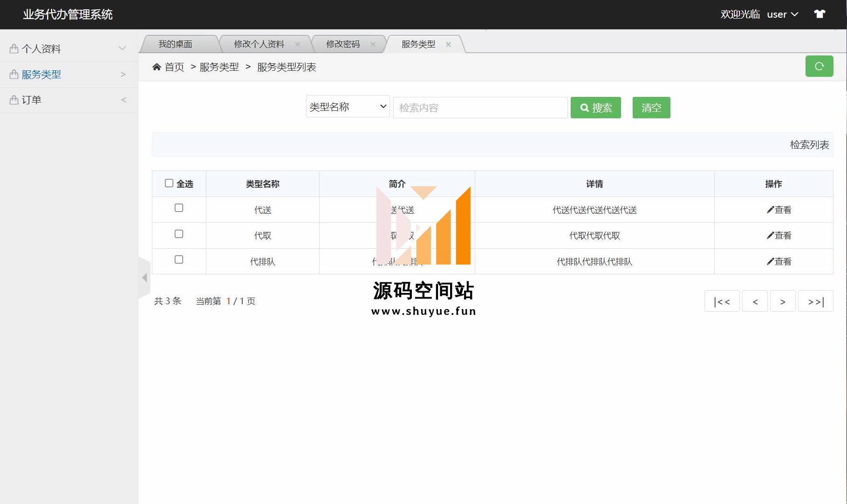Viewport: 847px width, 504px height.
Task: Click the home icon in breadcrumb
Action: click(157, 67)
